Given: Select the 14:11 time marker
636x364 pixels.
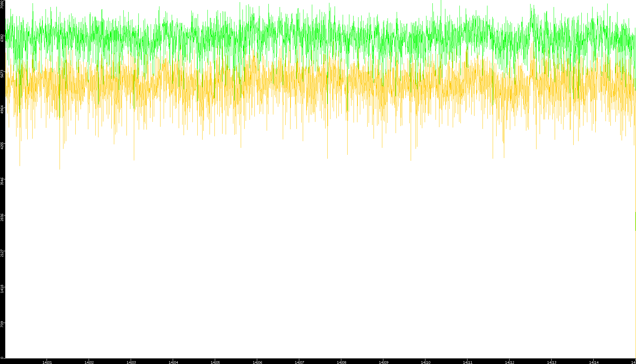Looking at the screenshot, I should click(x=467, y=362).
